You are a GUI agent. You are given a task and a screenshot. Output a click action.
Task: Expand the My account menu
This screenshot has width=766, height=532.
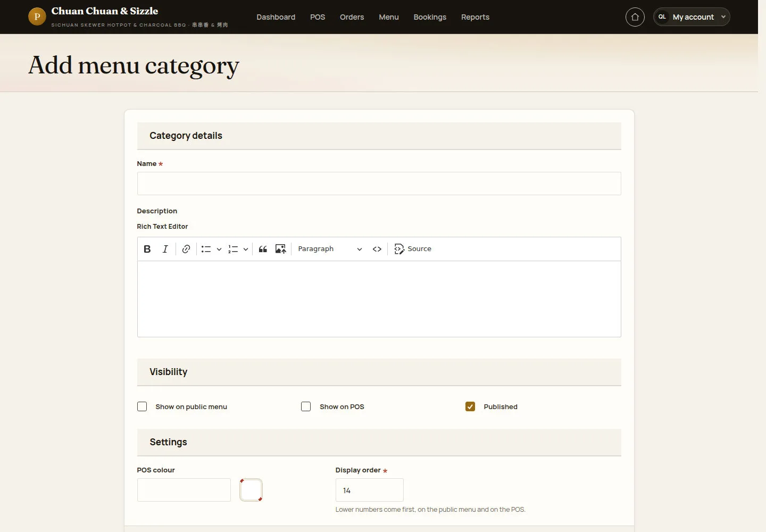pos(692,17)
